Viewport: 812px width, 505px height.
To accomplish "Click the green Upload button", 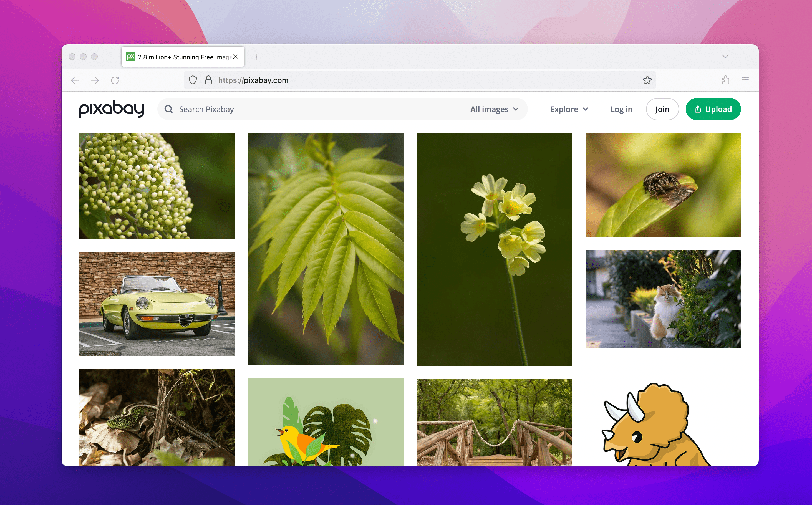I will (x=713, y=109).
